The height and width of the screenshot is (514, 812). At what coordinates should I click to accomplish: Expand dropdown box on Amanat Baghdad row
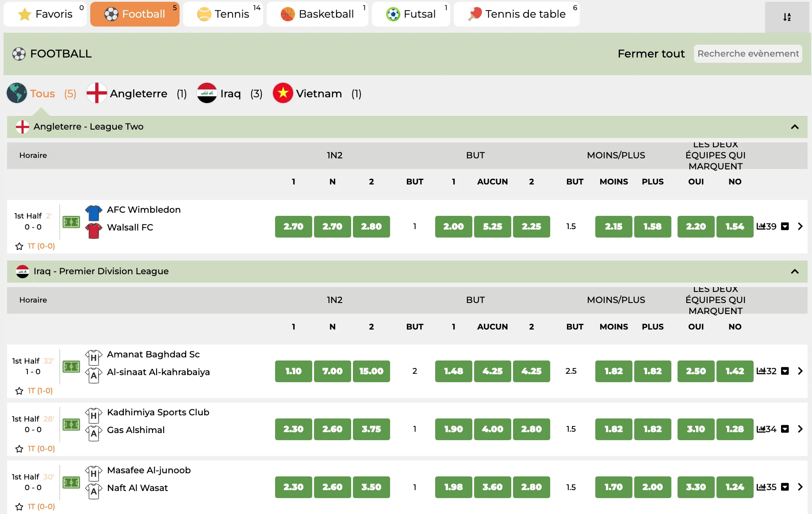coord(785,371)
